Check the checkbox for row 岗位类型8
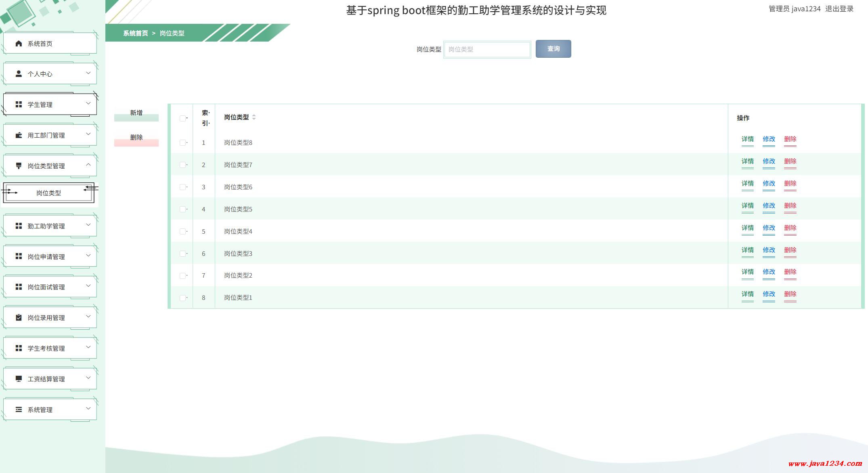 (182, 143)
